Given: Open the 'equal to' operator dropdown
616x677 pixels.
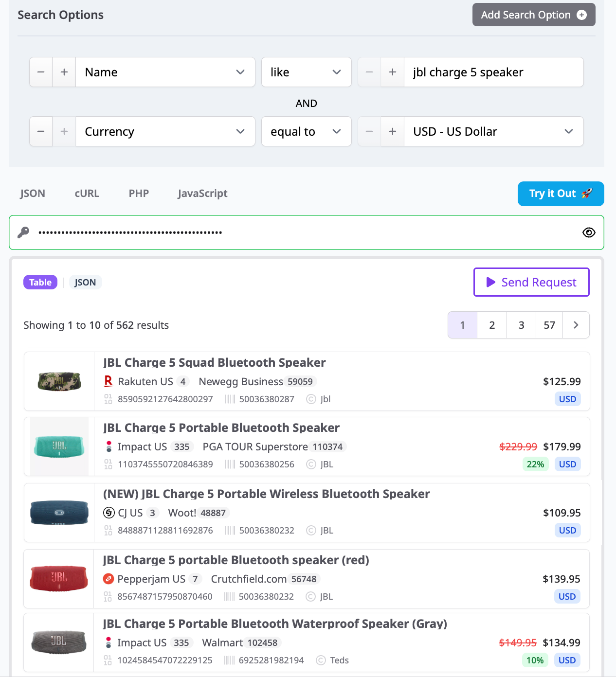Looking at the screenshot, I should (307, 131).
